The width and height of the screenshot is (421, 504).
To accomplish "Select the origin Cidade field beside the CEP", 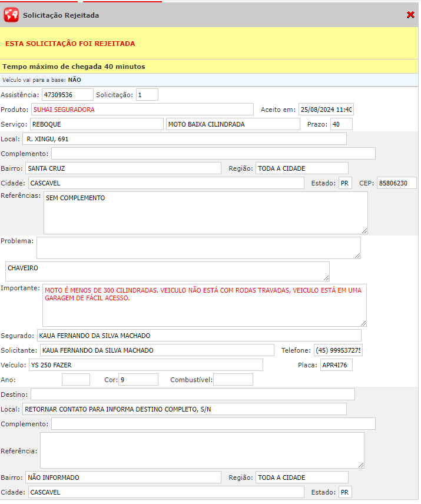I will (166, 183).
